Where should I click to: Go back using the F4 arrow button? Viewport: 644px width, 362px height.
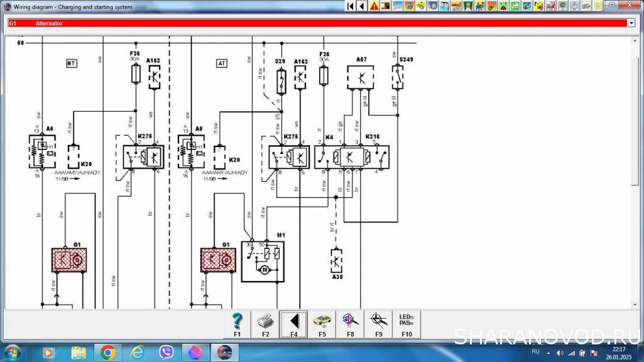coord(293,324)
